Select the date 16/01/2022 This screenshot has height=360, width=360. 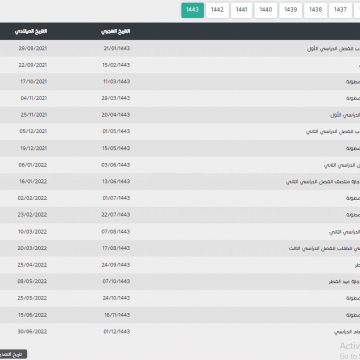pos(33,182)
